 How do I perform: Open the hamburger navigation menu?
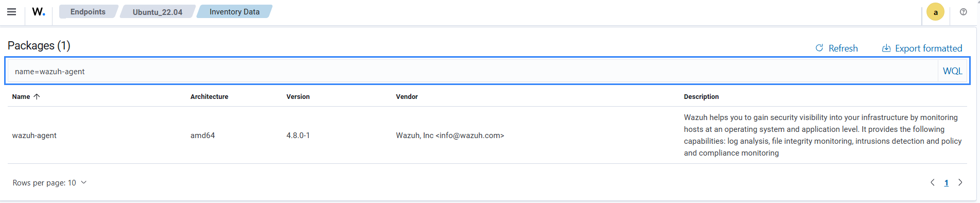[11, 12]
